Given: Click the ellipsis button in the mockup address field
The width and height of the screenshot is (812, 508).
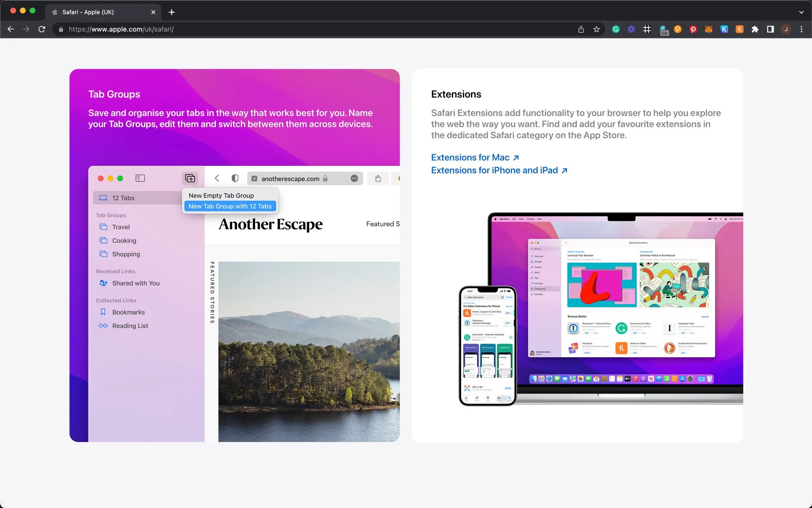Looking at the screenshot, I should (x=354, y=178).
